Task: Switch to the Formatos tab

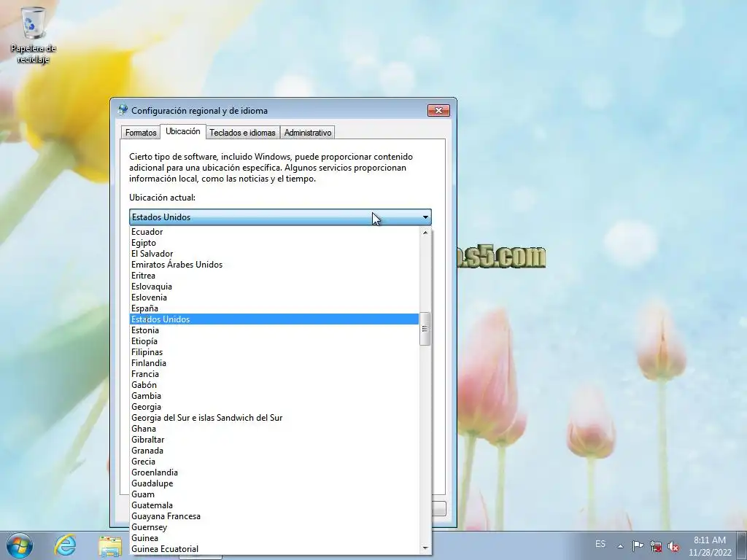Action: click(141, 133)
